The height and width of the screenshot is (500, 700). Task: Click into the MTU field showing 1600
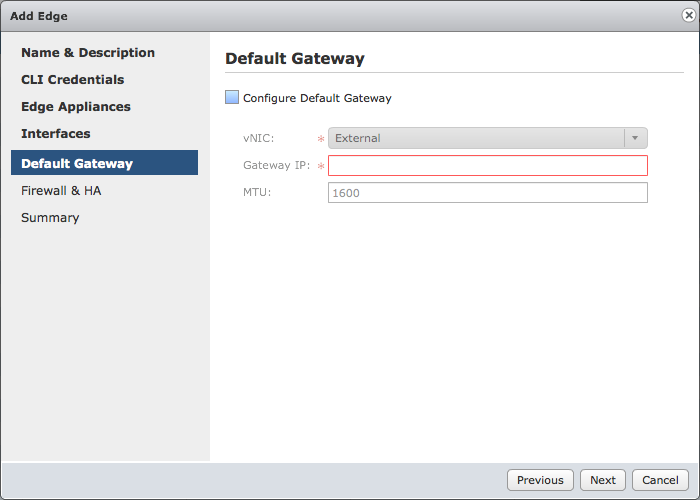[x=488, y=192]
